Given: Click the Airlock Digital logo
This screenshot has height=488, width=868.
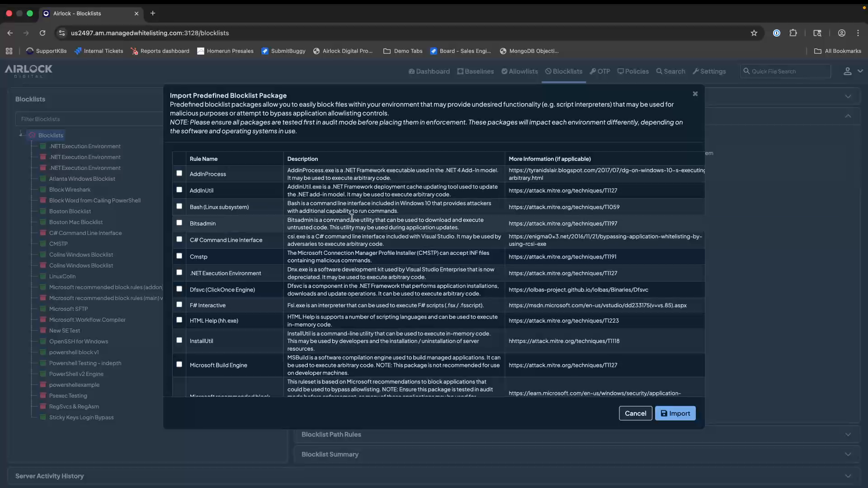Looking at the screenshot, I should coord(28,71).
